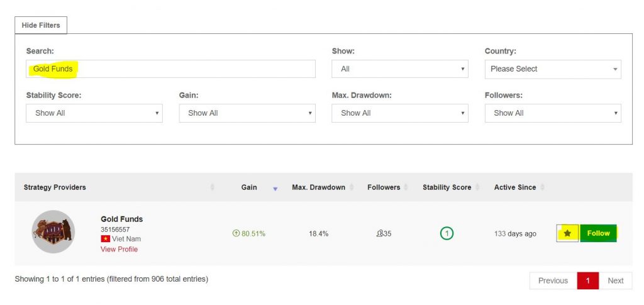Viewport: 644px width, 305px height.
Task: Click the star favorite icon
Action: pyautogui.click(x=567, y=233)
